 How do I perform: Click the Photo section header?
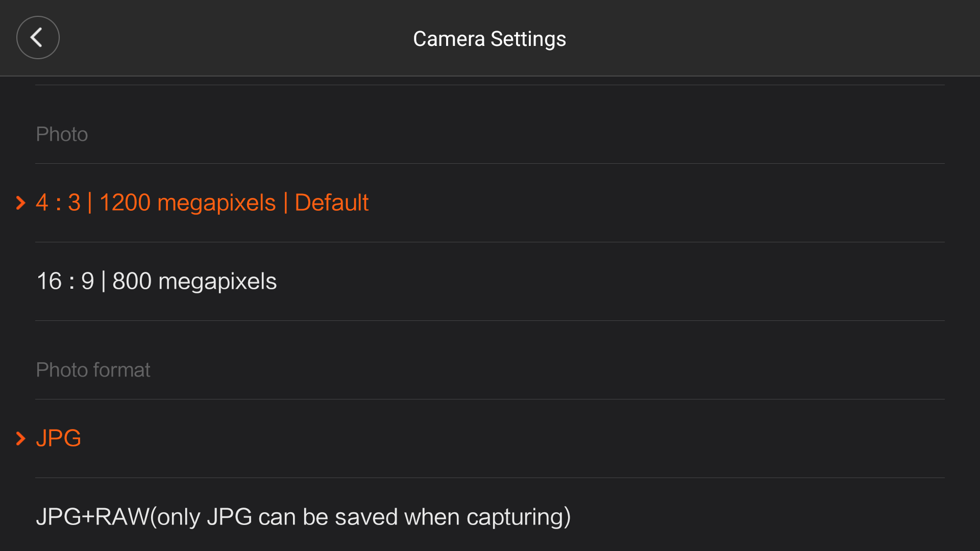62,135
